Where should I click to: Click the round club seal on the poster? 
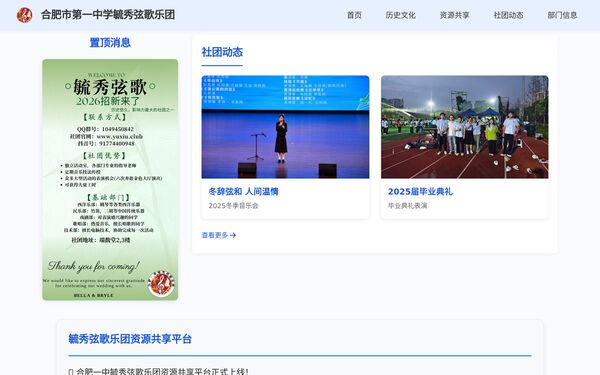click(161, 284)
